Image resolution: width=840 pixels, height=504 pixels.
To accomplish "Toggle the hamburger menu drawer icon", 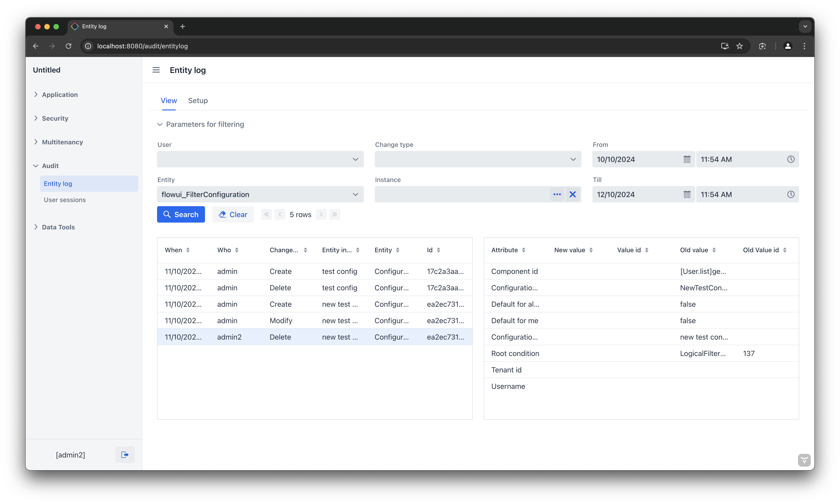I will [156, 70].
